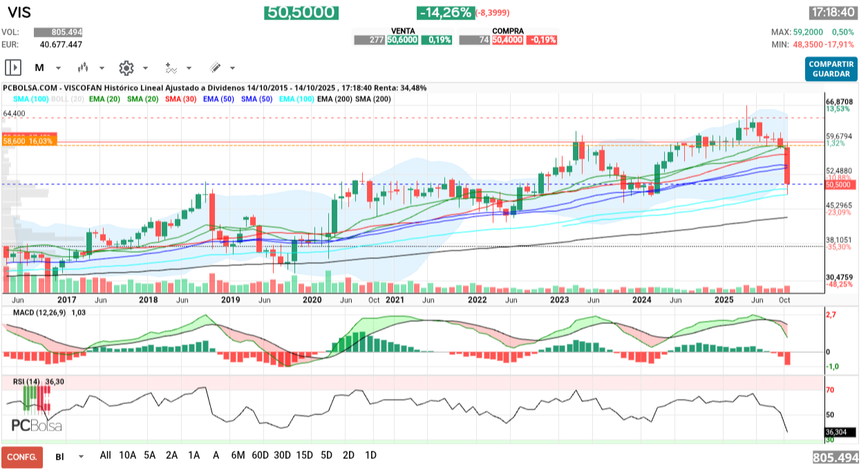Click the VENTA price 50,6000
This screenshot has width=868, height=472.
(402, 40)
